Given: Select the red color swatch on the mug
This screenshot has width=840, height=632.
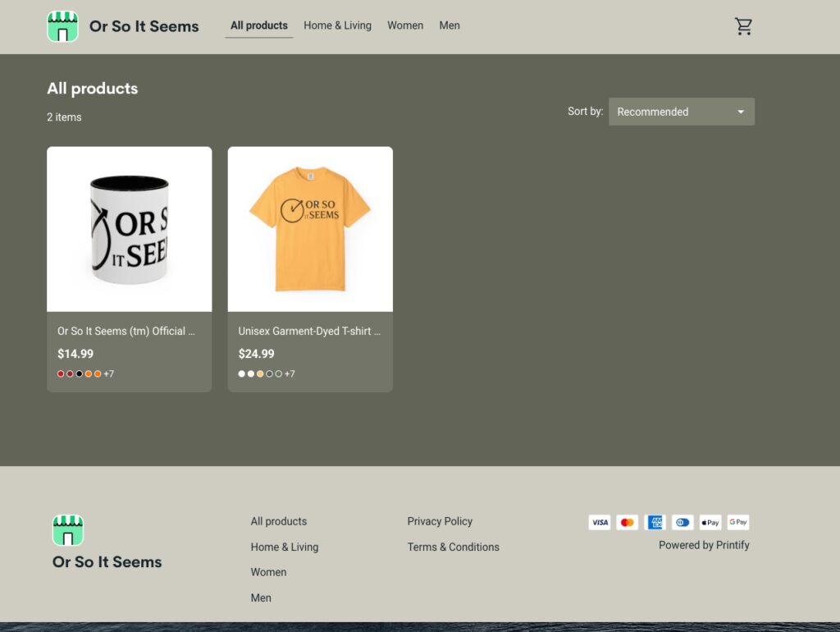Looking at the screenshot, I should [61, 373].
